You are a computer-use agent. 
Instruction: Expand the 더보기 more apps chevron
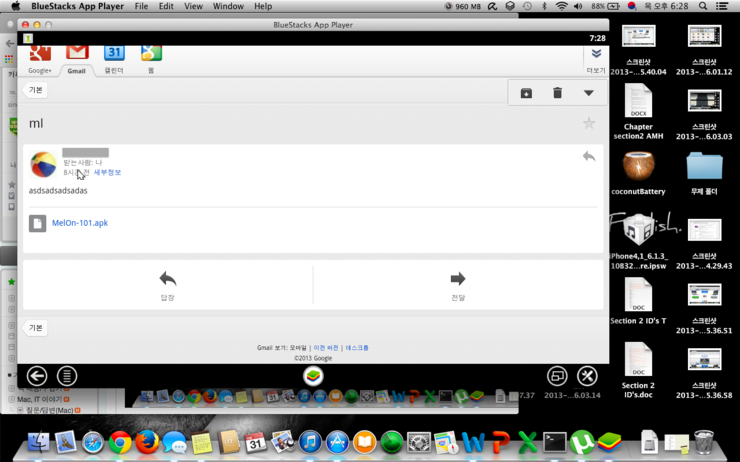coord(596,60)
